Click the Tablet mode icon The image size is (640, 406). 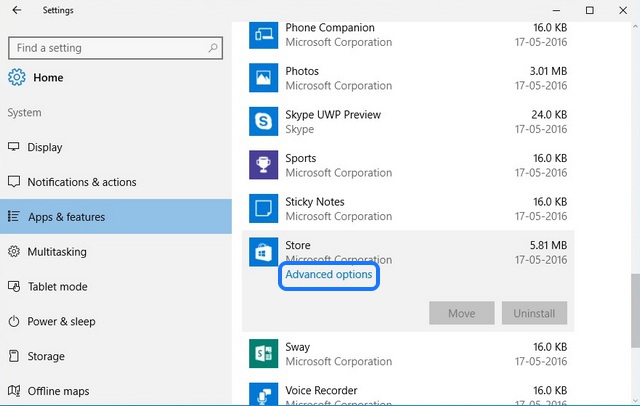click(14, 286)
